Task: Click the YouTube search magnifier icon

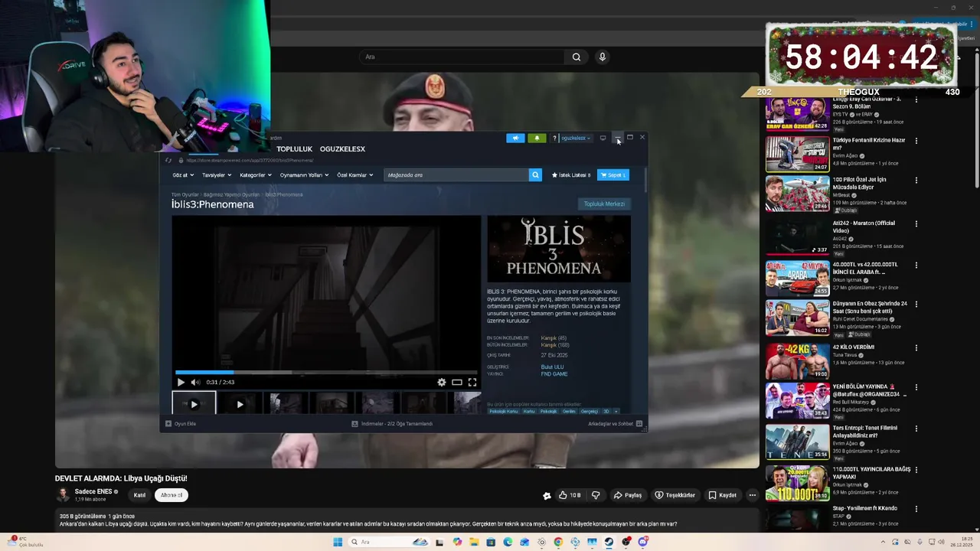Action: pos(577,57)
